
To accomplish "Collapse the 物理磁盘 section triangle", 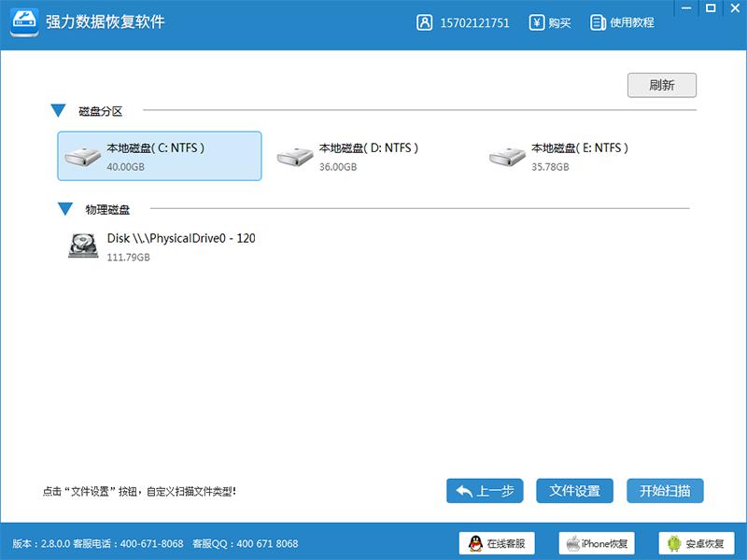I will pyautogui.click(x=65, y=209).
